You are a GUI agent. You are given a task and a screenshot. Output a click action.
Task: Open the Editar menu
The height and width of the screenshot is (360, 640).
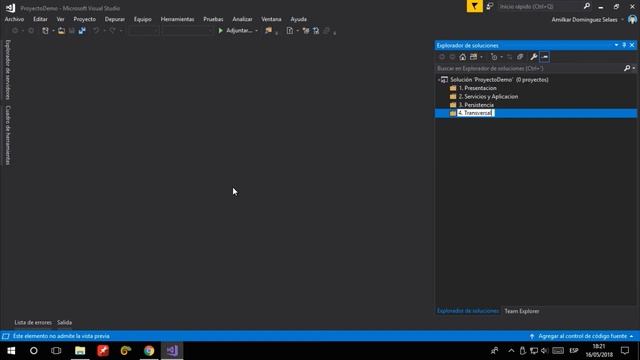click(x=40, y=19)
